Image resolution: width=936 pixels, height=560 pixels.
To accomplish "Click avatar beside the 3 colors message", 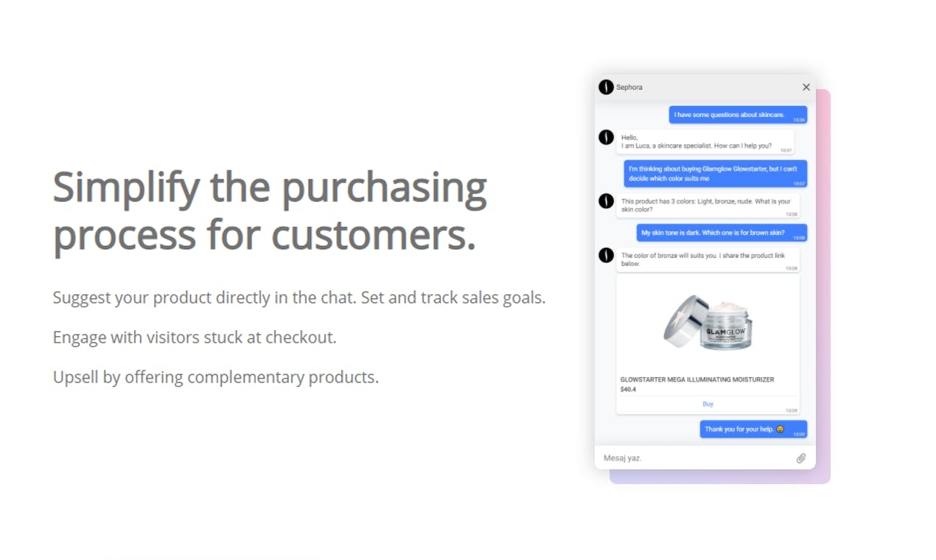I will pos(606,201).
